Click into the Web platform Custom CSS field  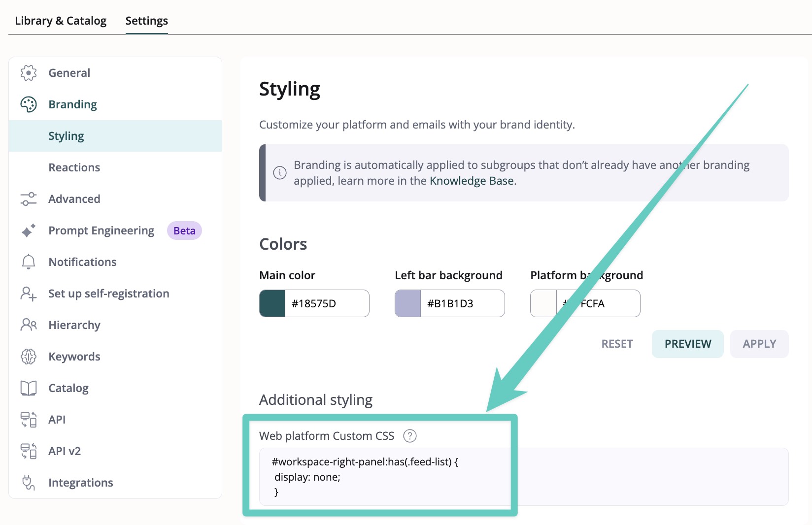[x=523, y=476]
